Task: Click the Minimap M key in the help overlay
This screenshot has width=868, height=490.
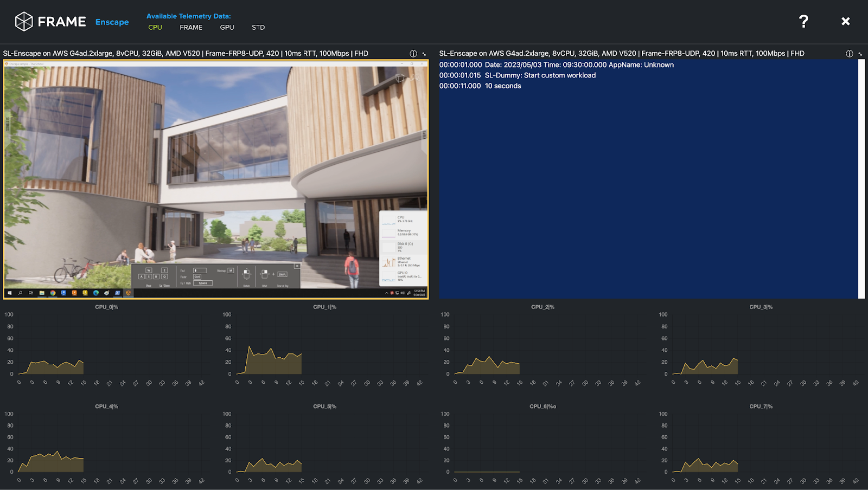Action: click(231, 270)
